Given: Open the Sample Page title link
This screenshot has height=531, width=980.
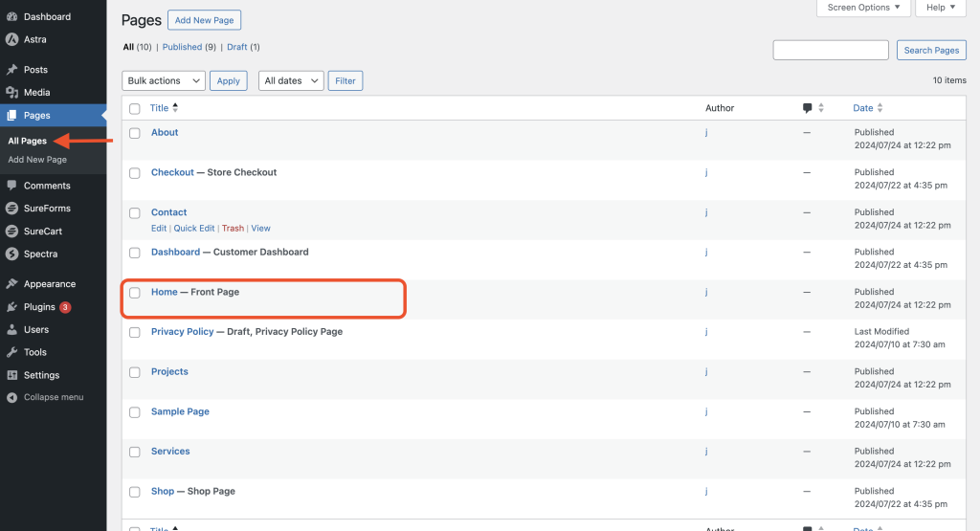Looking at the screenshot, I should point(180,411).
